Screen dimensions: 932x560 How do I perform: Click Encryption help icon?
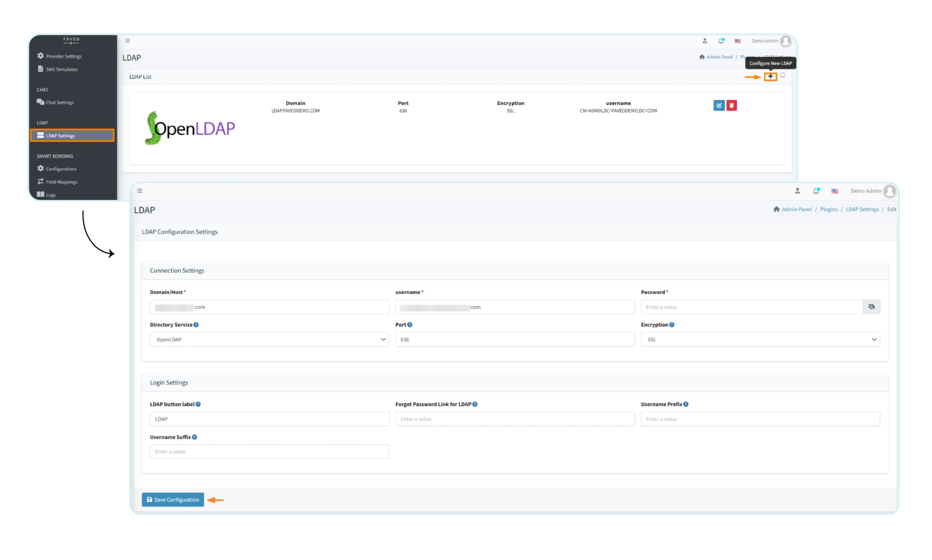(x=672, y=325)
